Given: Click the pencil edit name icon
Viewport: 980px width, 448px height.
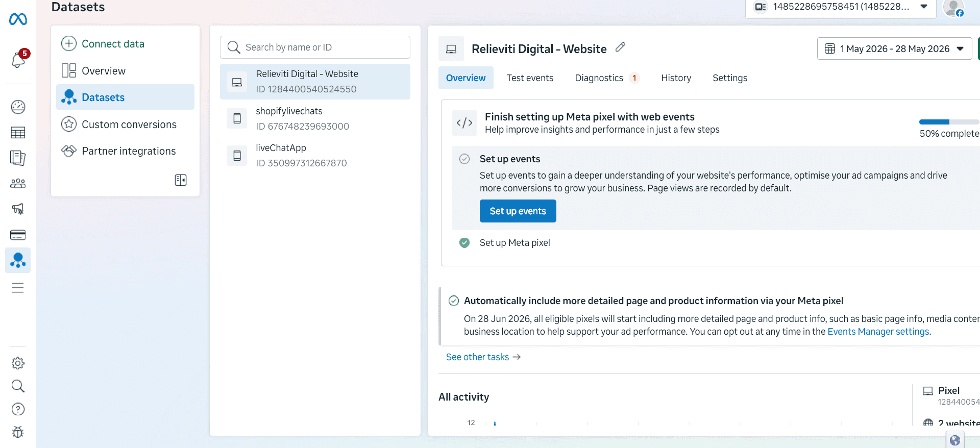Looking at the screenshot, I should tap(620, 47).
